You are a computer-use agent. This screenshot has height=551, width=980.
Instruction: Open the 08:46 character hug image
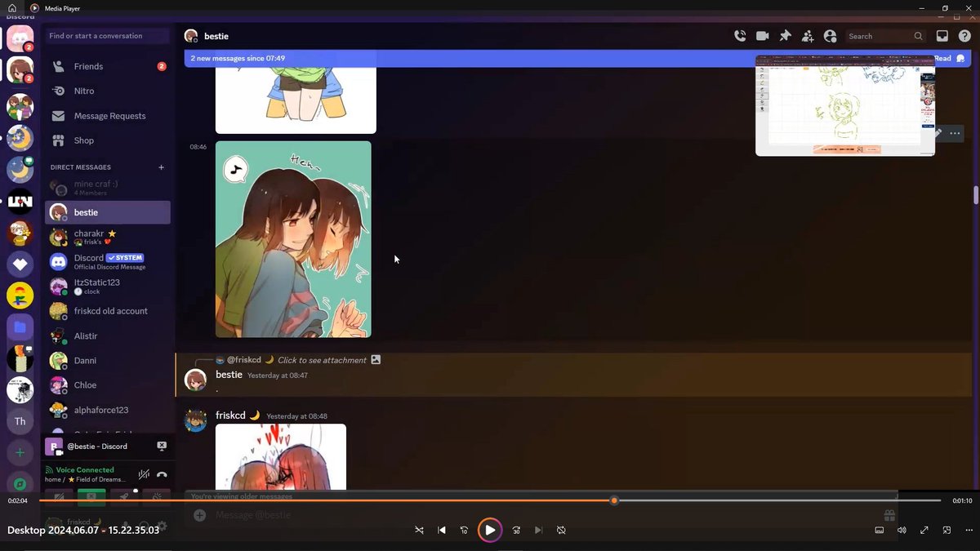tap(293, 239)
